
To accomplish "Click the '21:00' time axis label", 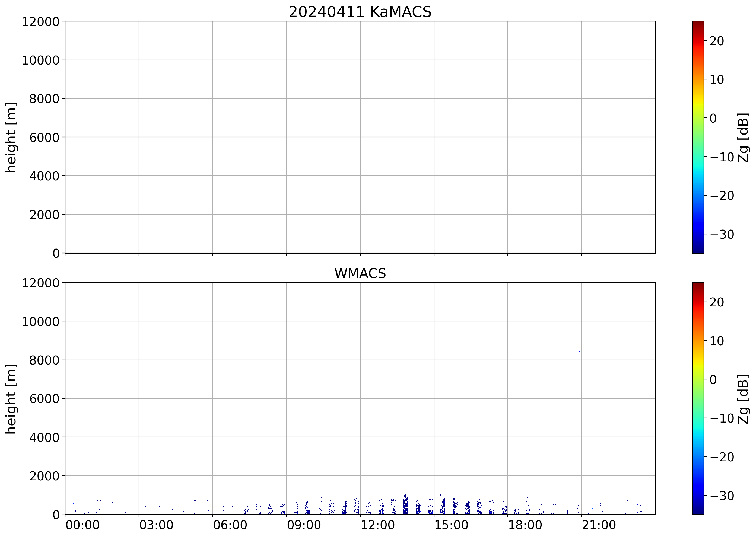I will pyautogui.click(x=599, y=525).
